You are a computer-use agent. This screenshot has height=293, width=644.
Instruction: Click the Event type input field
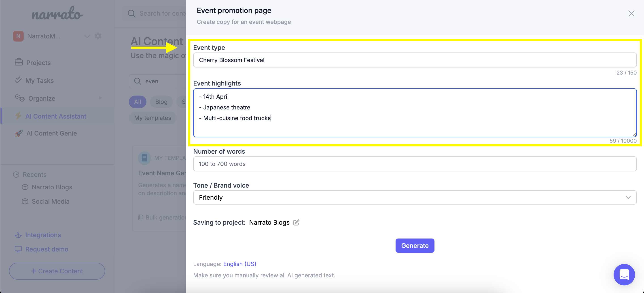tap(415, 60)
